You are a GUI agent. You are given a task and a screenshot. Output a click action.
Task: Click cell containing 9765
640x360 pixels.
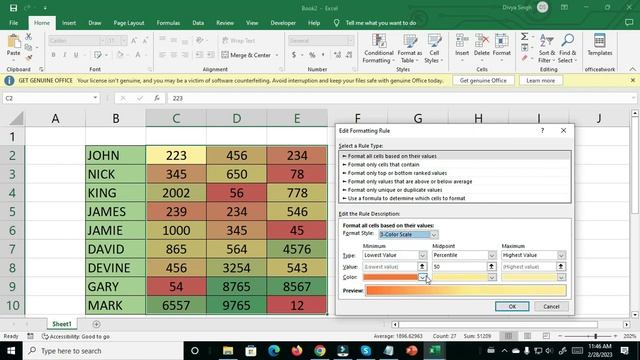236,305
